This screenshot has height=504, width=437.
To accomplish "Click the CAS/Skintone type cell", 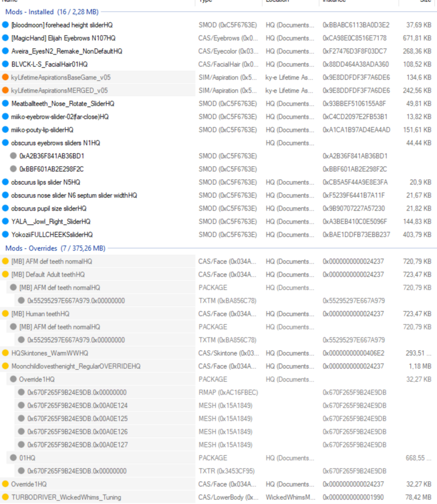I will 229,353.
